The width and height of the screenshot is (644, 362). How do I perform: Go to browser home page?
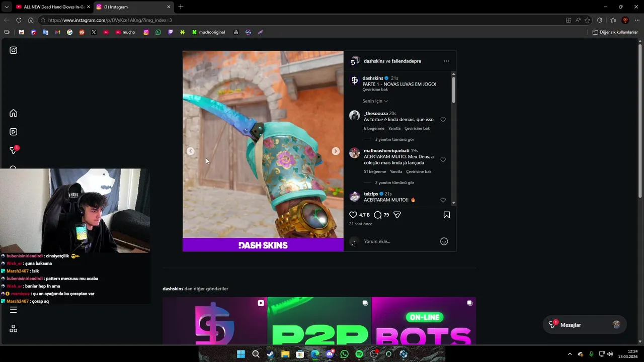click(31, 20)
